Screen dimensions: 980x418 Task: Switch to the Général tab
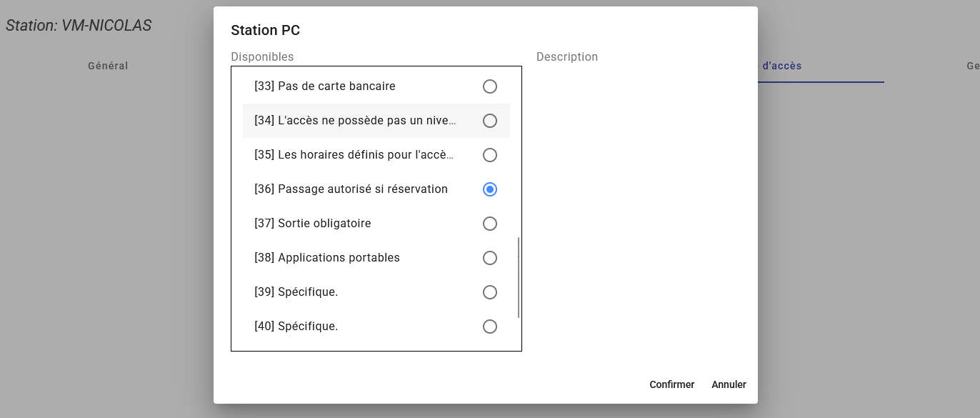tap(108, 66)
